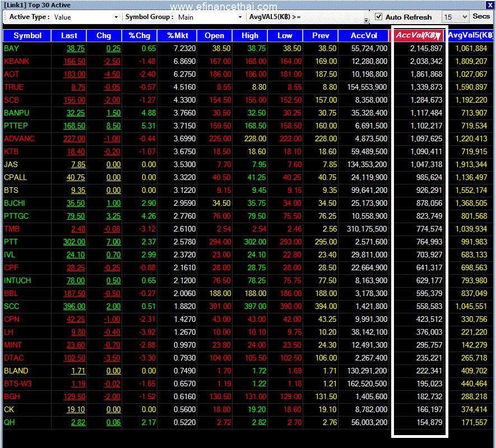Open the Symbol Group dropdown
The image size is (496, 448).
(x=240, y=17)
